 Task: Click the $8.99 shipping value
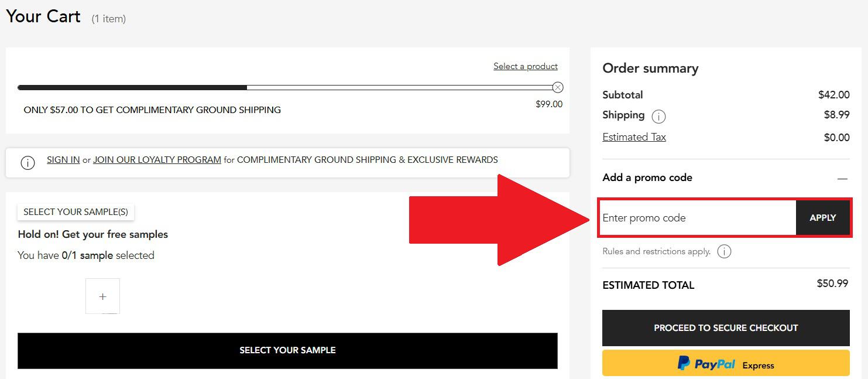tap(836, 115)
